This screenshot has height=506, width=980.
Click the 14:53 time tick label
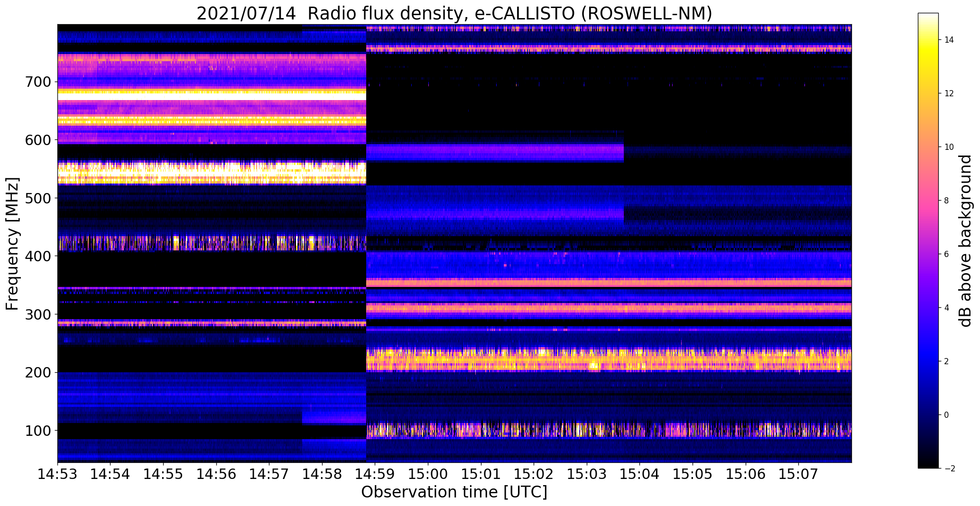pos(57,474)
